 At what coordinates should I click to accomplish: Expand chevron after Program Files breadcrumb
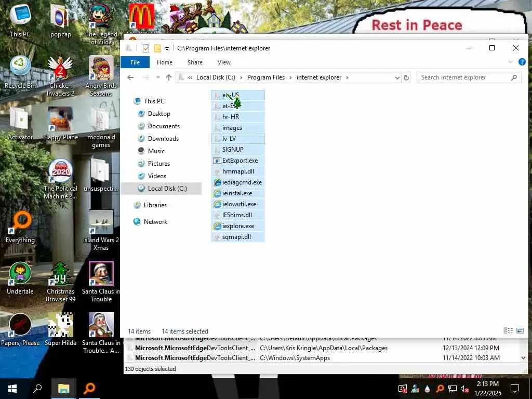pyautogui.click(x=291, y=77)
